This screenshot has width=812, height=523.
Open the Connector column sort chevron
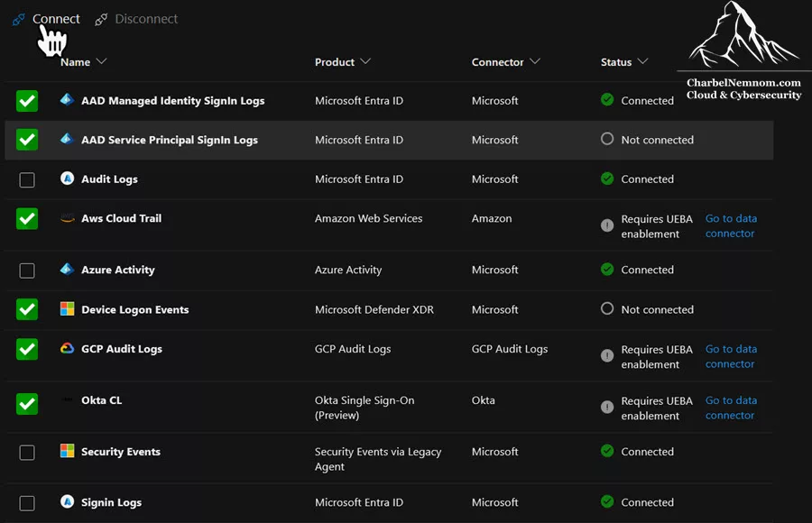click(x=535, y=61)
